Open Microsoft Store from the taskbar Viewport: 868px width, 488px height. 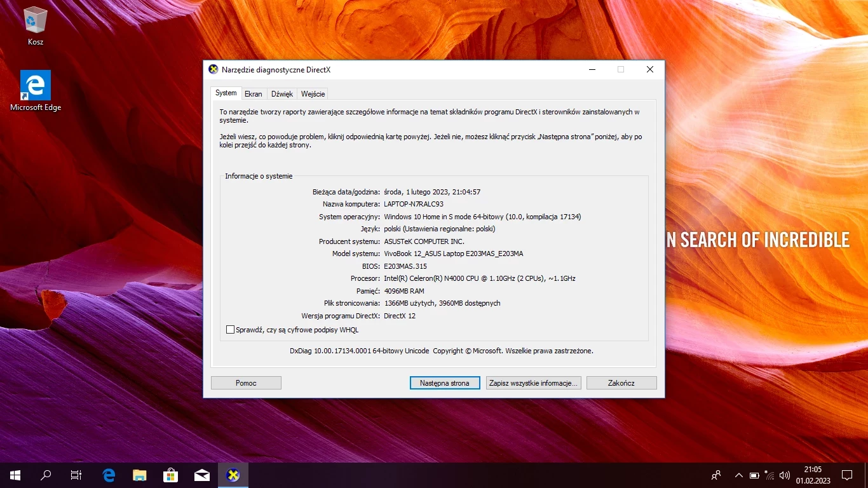(171, 475)
